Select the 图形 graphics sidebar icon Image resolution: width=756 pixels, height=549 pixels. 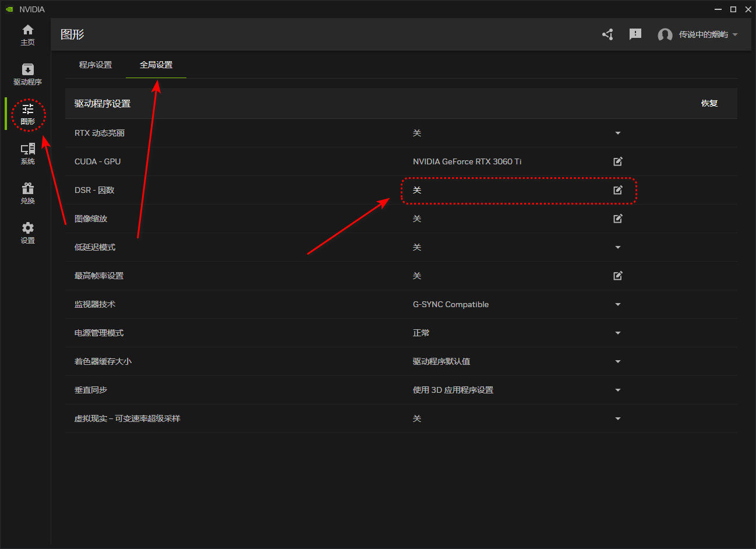[27, 115]
